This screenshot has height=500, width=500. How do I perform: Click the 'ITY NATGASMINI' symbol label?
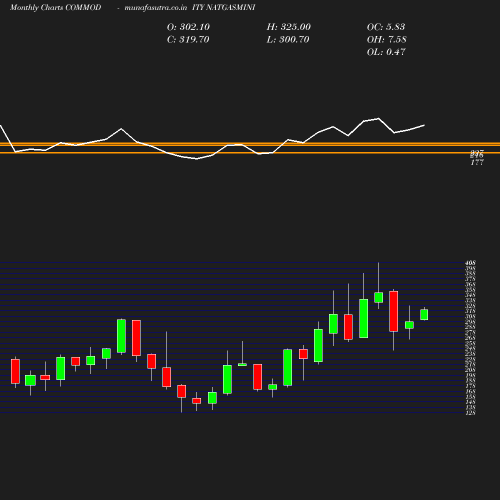224,8
